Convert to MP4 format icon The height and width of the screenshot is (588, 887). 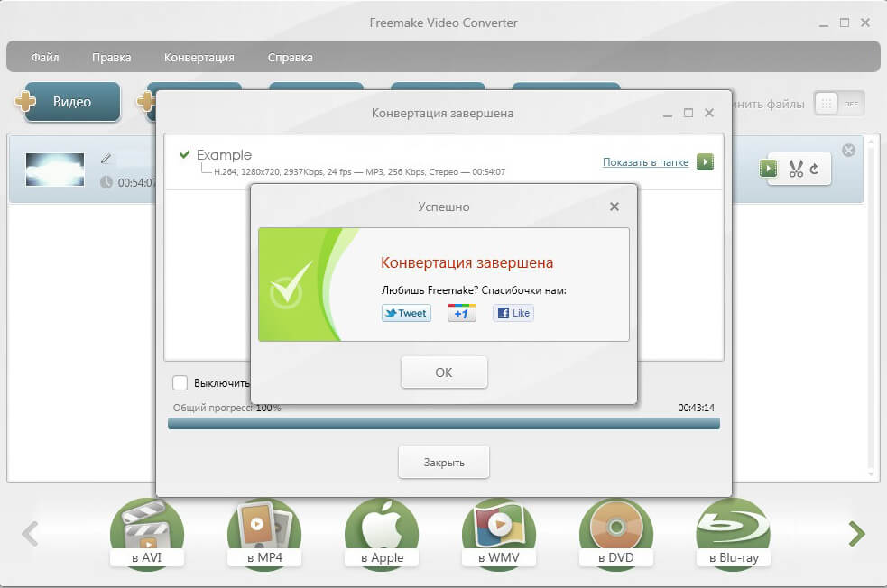[x=264, y=533]
